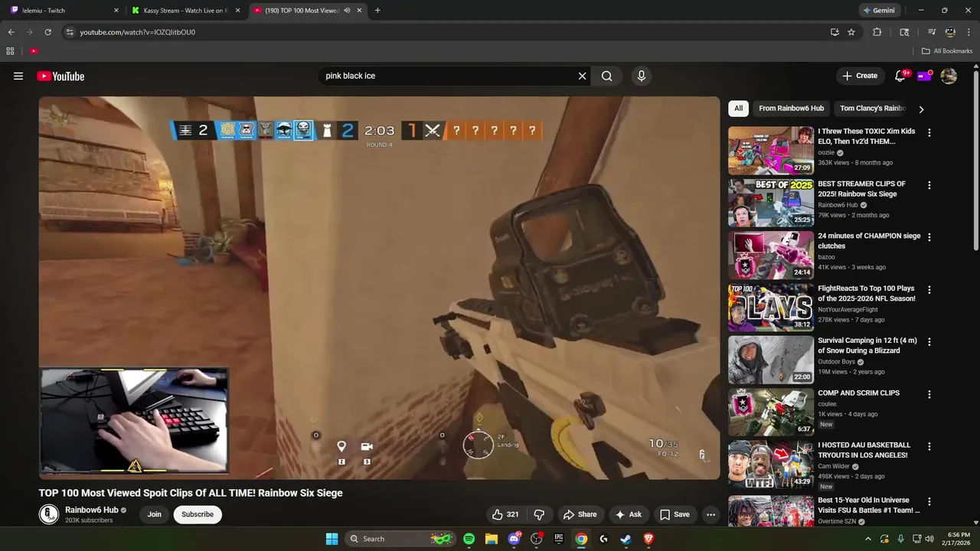
Task: Open options for 'I Threw These TOXIC Xim Kids' video
Action: pyautogui.click(x=929, y=133)
